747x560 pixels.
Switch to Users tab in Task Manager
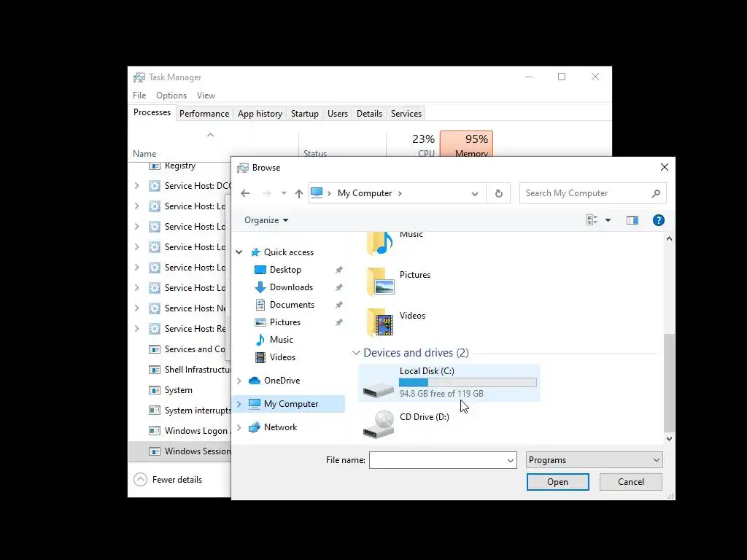tap(337, 113)
